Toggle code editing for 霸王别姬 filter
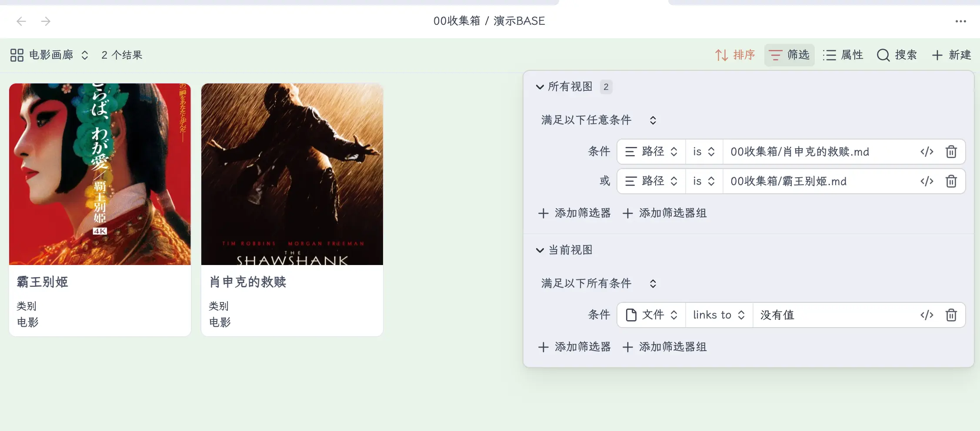Image resolution: width=980 pixels, height=431 pixels. [x=927, y=181]
